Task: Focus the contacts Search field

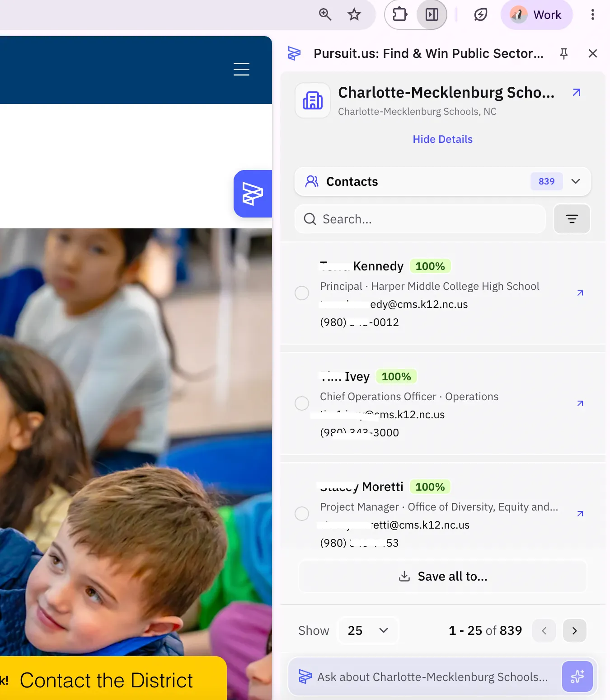Action: (x=420, y=219)
